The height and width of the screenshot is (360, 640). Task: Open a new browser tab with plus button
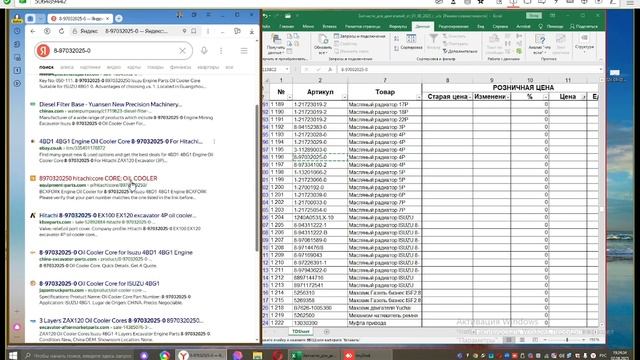pyautogui.click(x=119, y=18)
